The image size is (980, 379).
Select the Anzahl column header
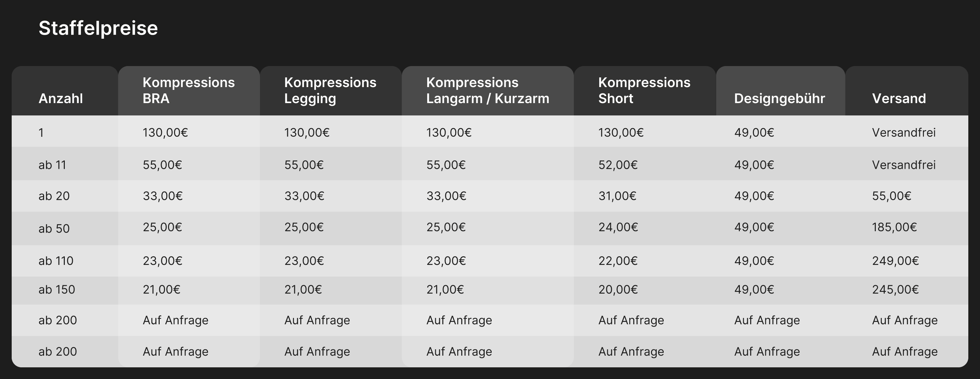pos(61,98)
